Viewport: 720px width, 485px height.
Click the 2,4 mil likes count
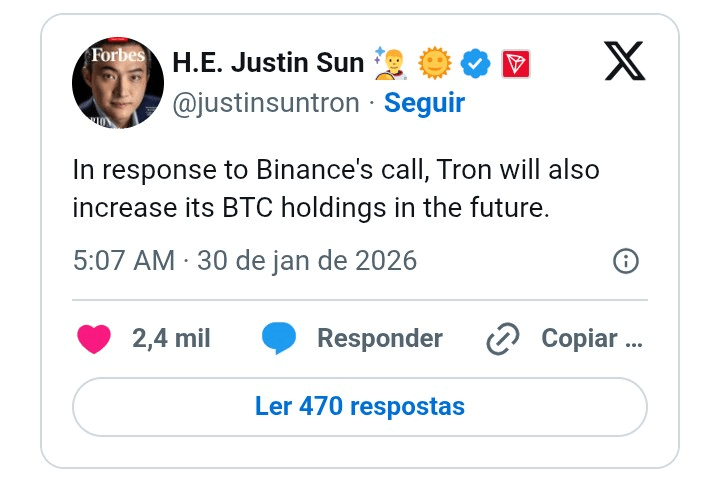point(171,339)
